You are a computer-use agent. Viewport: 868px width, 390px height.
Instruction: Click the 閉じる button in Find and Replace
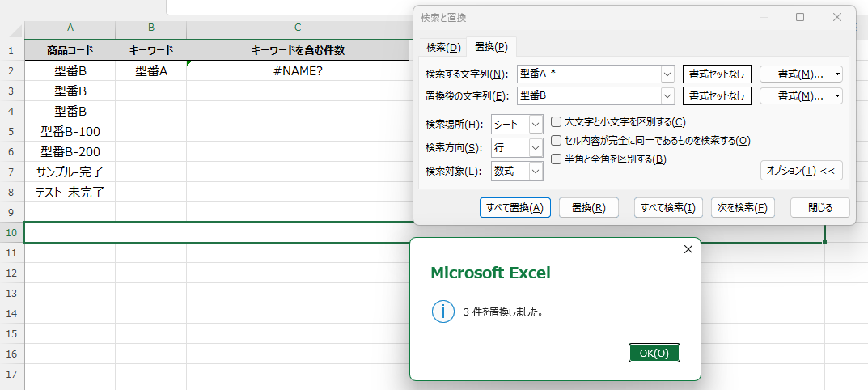(819, 208)
